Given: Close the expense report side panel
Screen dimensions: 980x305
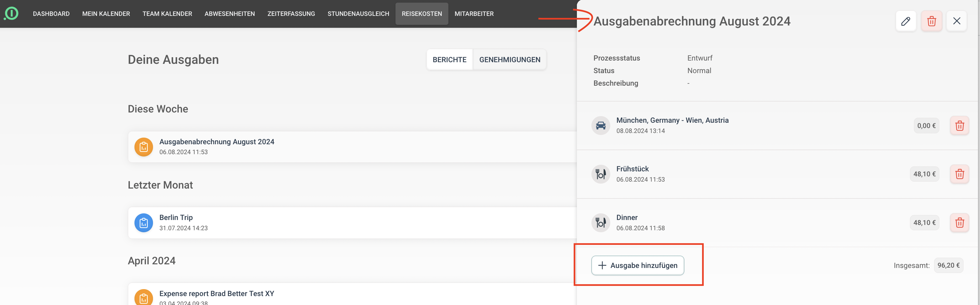Looking at the screenshot, I should 957,21.
